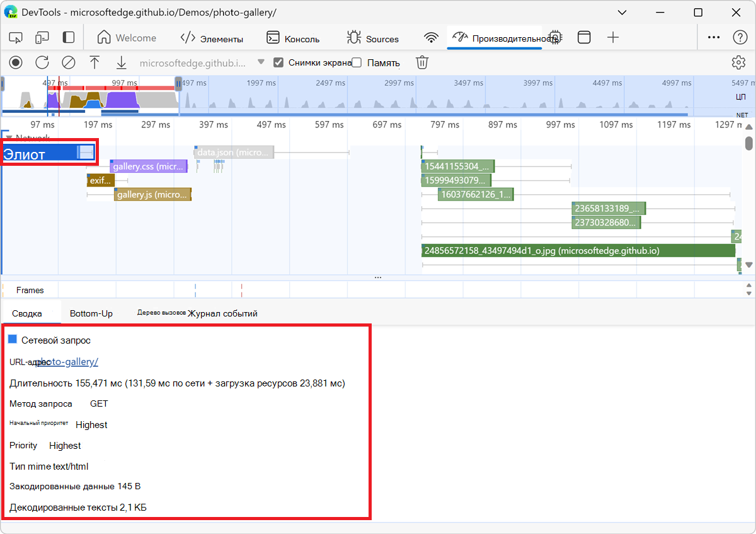The image size is (756, 534).
Task: Select the 15441155304 image request
Action: pos(458,166)
